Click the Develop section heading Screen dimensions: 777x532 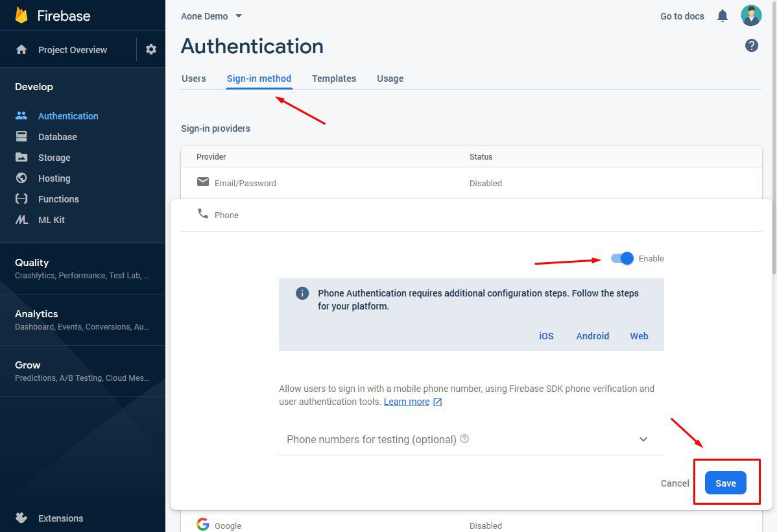(34, 87)
